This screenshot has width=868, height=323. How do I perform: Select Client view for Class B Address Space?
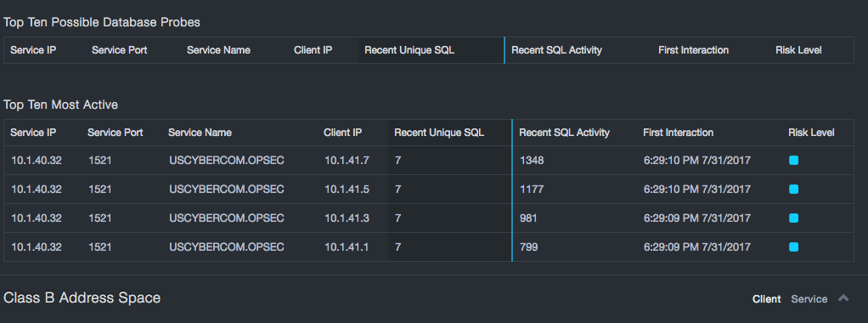click(766, 299)
